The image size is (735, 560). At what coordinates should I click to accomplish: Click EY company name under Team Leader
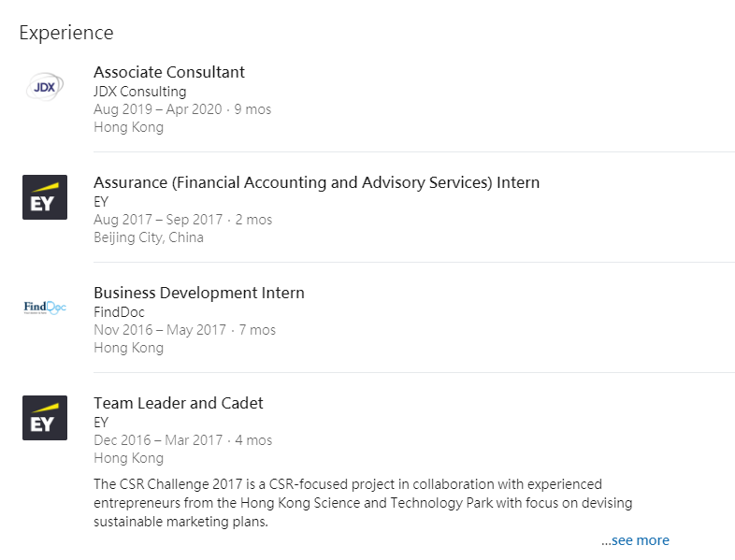coord(101,423)
